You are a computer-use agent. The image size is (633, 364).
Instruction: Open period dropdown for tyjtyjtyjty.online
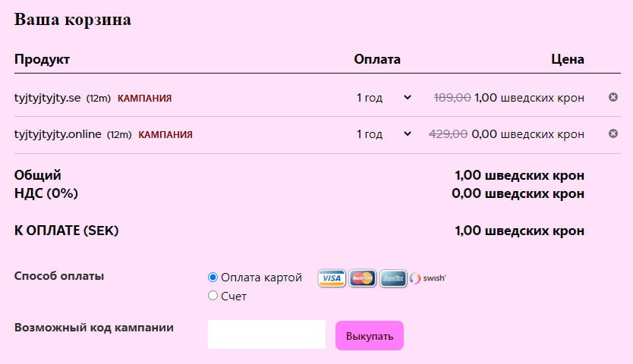[384, 134]
